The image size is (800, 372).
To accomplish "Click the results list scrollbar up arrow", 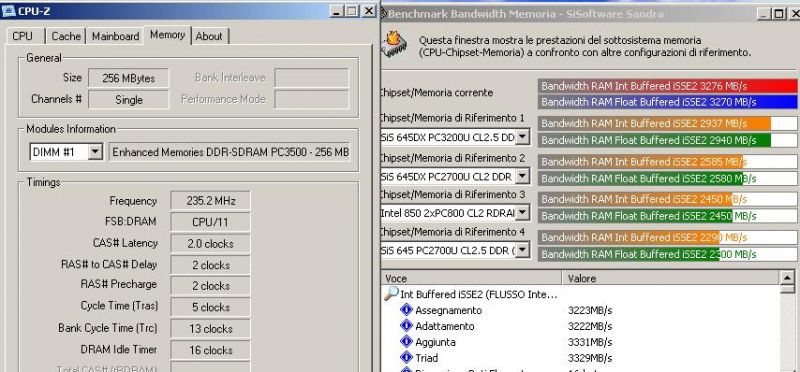I will (787, 278).
